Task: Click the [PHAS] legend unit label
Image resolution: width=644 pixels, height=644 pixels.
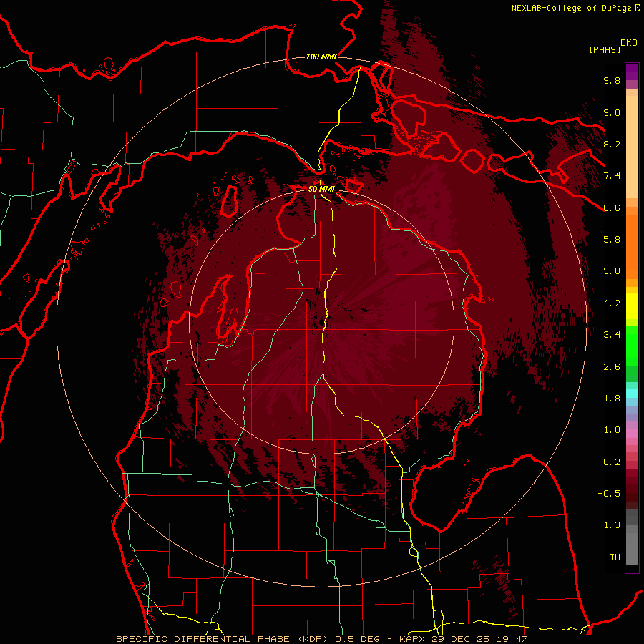Action: click(x=605, y=49)
